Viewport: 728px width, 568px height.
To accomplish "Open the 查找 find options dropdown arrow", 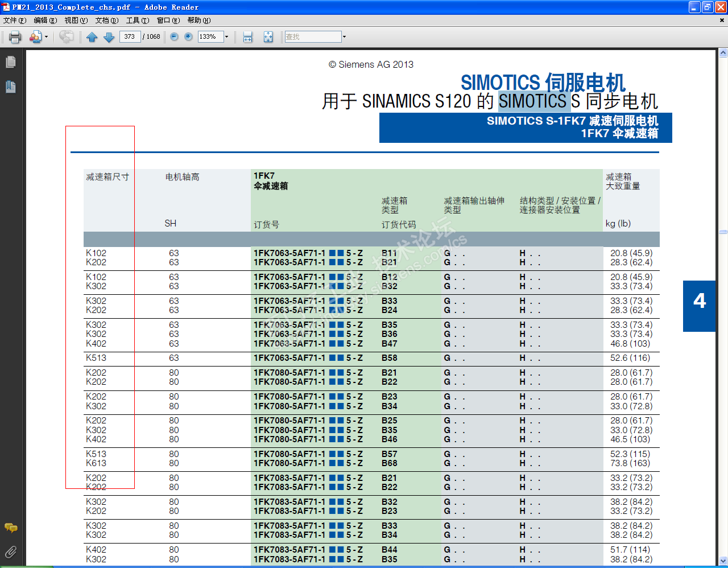I will pyautogui.click(x=344, y=36).
